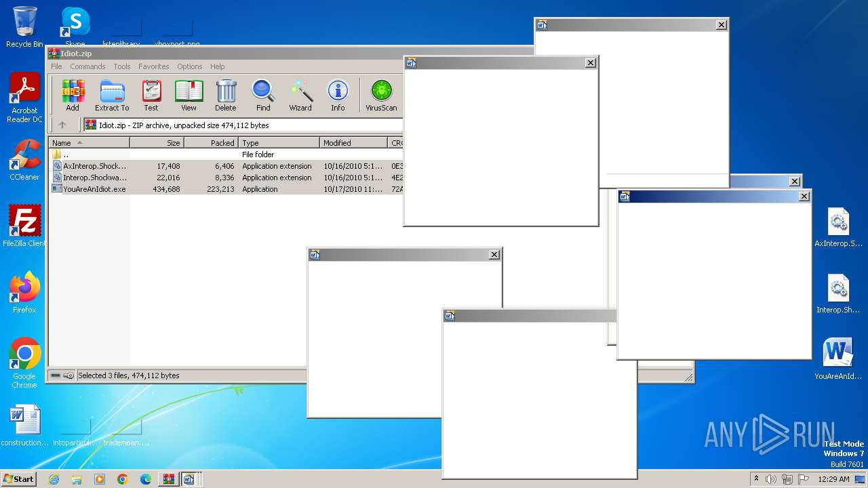Open File Explorer from taskbar

click(77, 479)
